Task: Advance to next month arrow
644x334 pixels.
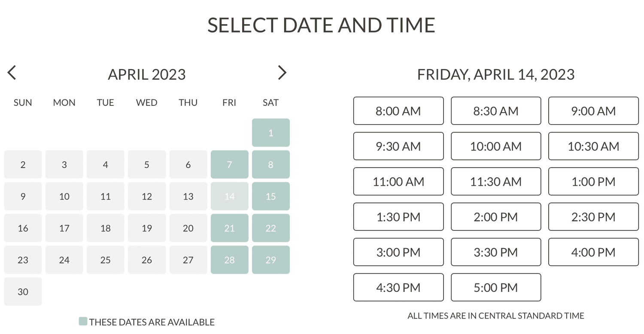Action: coord(282,73)
